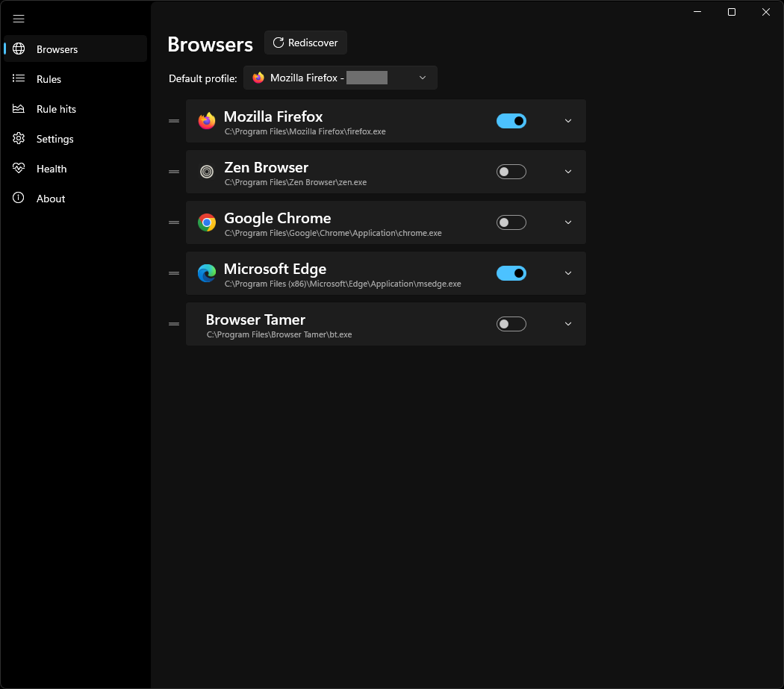Click the Browser Tamer name
The width and height of the screenshot is (784, 689).
[x=255, y=320]
